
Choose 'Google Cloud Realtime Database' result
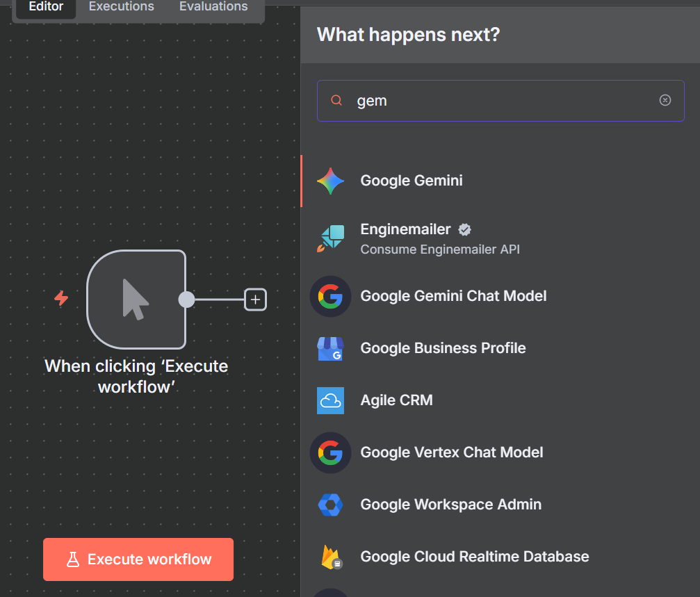(x=475, y=557)
